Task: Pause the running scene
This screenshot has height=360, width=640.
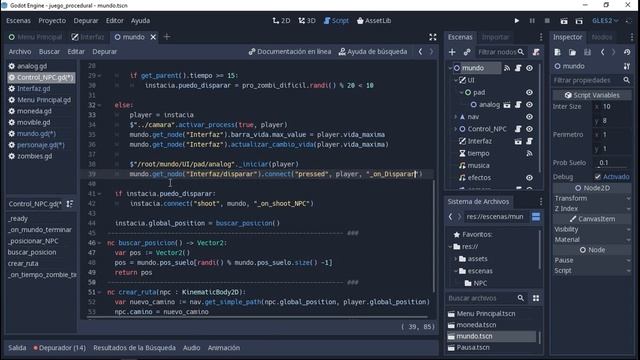Action: [x=532, y=20]
